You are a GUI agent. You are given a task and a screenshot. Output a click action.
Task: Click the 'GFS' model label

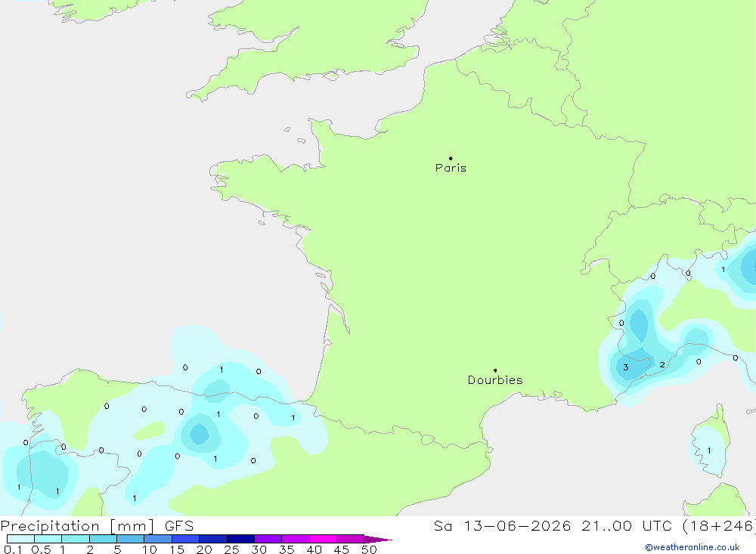(x=179, y=525)
